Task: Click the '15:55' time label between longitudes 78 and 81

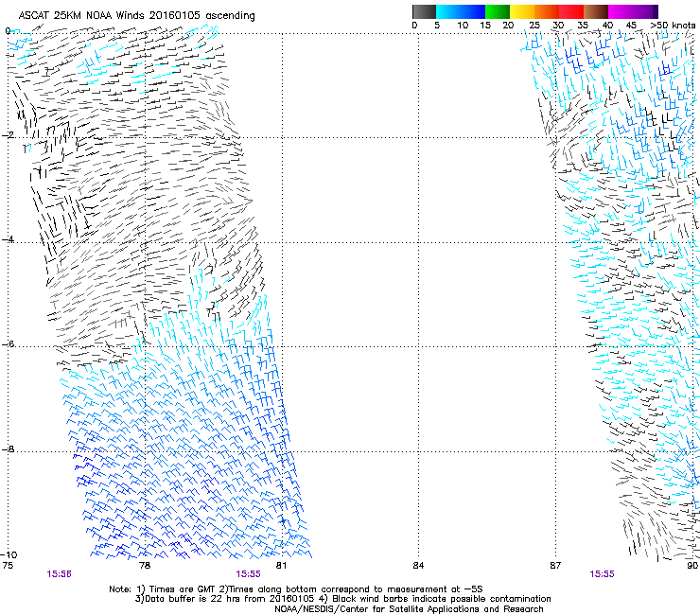Action: pos(248,574)
